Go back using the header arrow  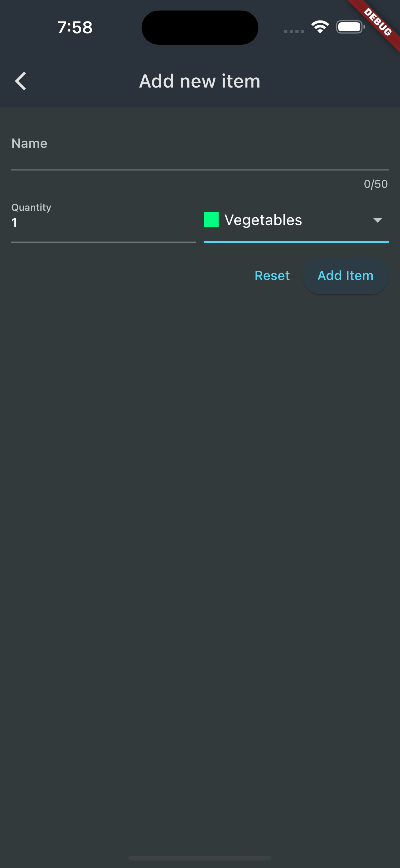[20, 81]
